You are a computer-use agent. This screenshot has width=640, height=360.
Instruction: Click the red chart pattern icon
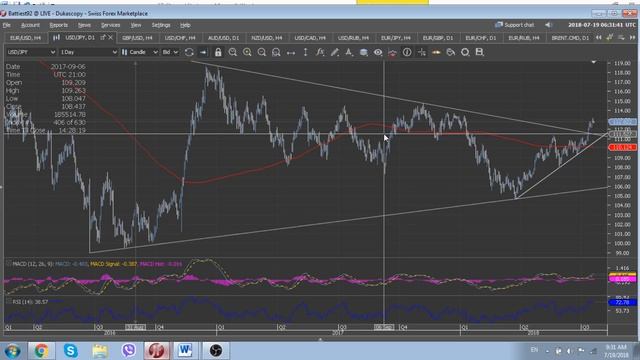coord(392,52)
